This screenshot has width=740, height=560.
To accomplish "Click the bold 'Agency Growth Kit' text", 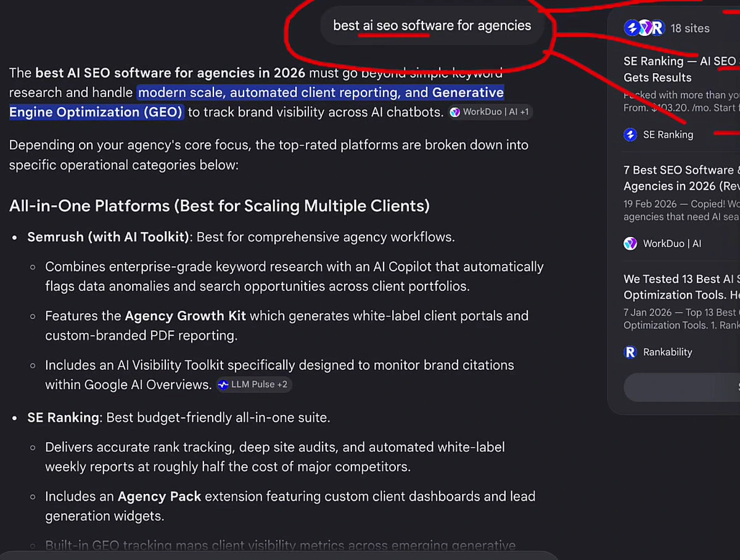I will (x=185, y=316).
